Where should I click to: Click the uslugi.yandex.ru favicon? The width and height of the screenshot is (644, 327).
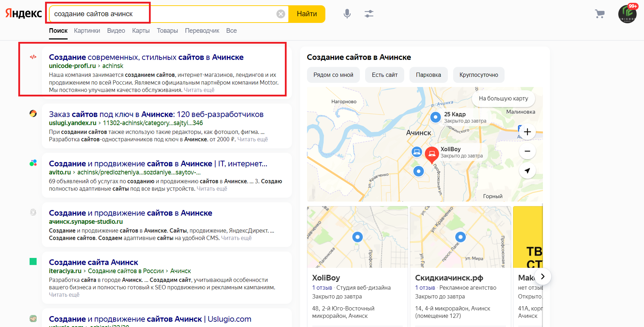(33, 113)
